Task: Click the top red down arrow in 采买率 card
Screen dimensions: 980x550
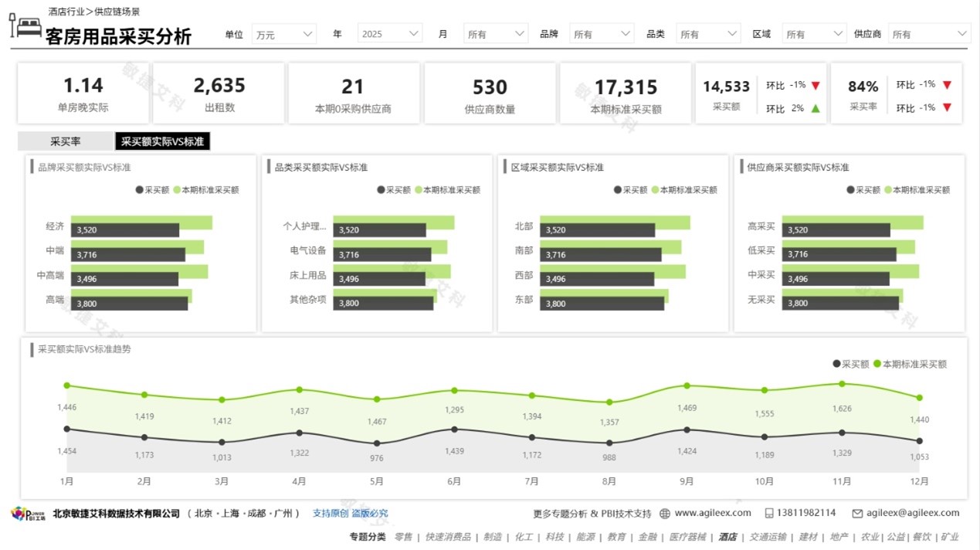Action: pos(947,85)
